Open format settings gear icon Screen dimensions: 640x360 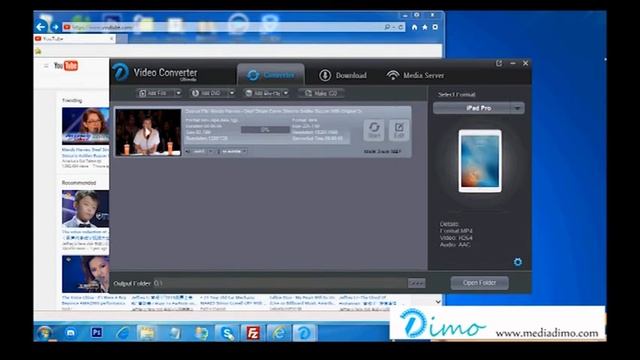point(518,262)
